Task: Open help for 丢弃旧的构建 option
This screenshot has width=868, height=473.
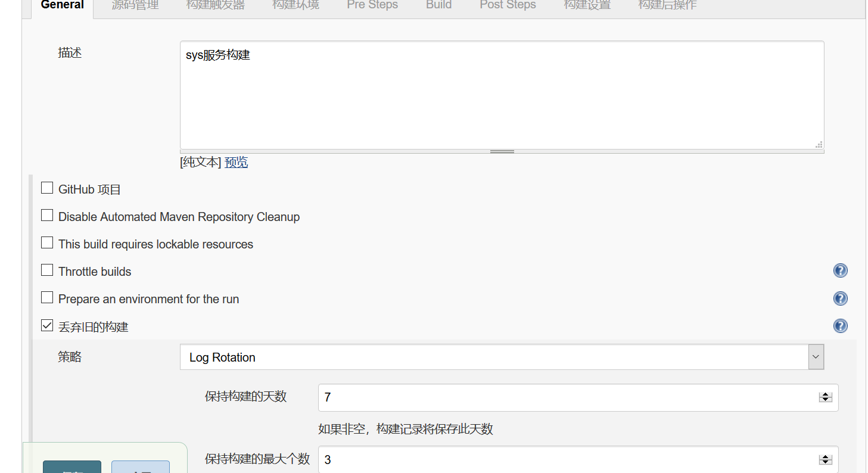Action: pyautogui.click(x=840, y=326)
